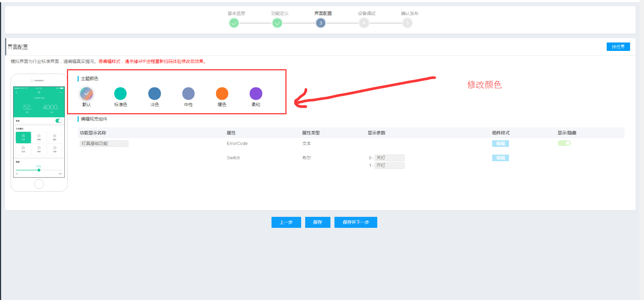Click the 主题颜色 section heading
644x300 pixels.
(90, 79)
